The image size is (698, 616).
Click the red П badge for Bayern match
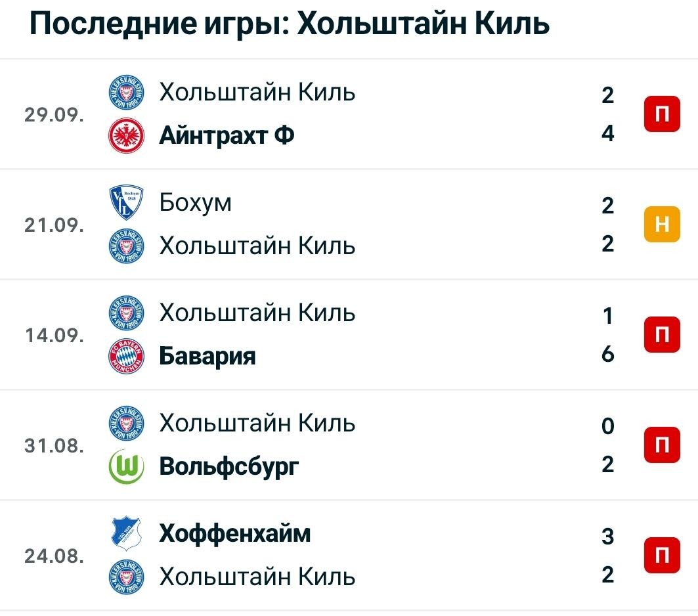coord(662,335)
